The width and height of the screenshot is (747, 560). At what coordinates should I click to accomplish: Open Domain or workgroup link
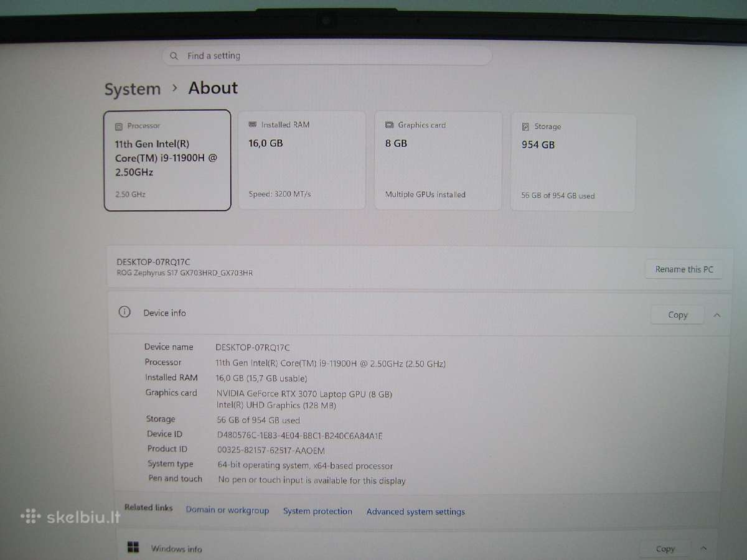click(x=227, y=510)
